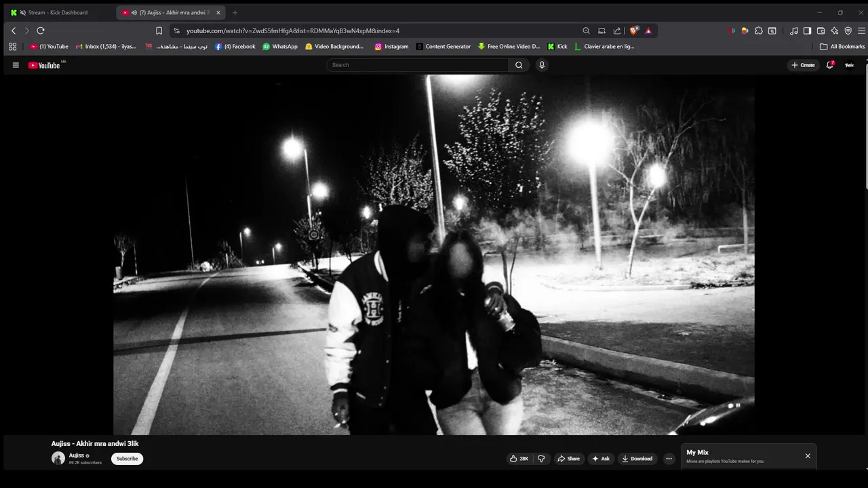Focus the YouTube Search box

(417, 65)
